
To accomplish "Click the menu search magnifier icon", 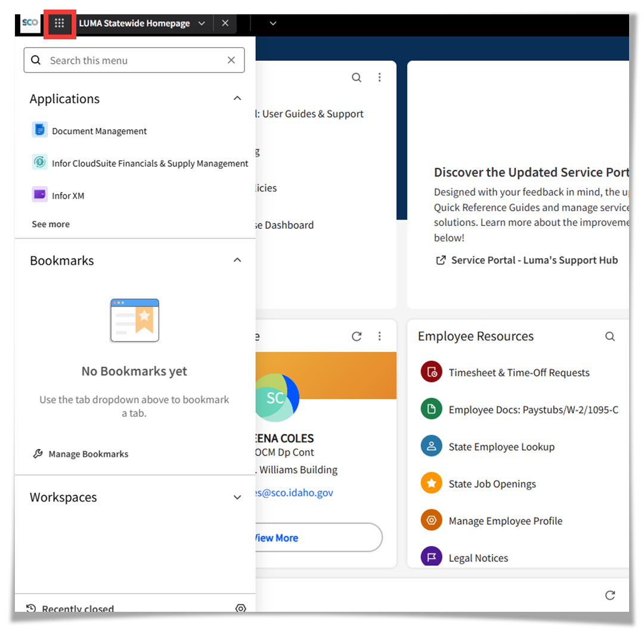I will (x=36, y=60).
